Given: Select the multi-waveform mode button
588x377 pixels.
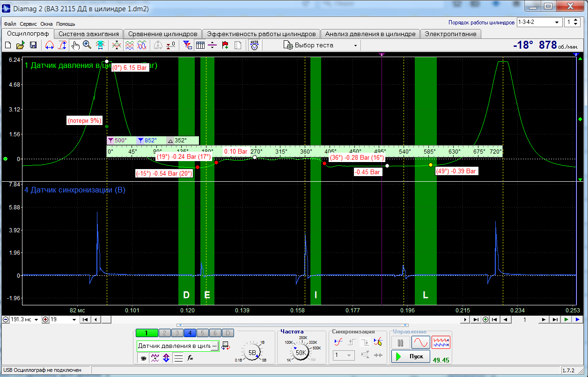Looking at the screenshot, I should (441, 342).
